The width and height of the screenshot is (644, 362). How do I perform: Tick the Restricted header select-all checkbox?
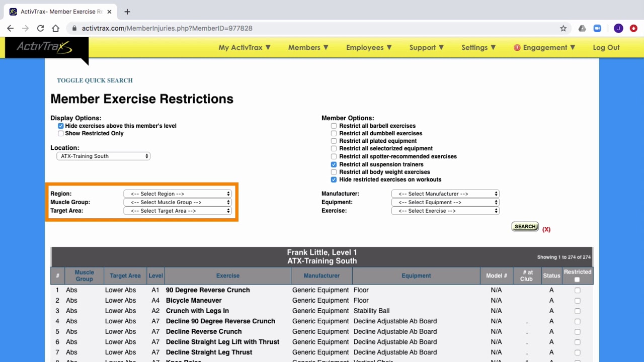tap(577, 280)
